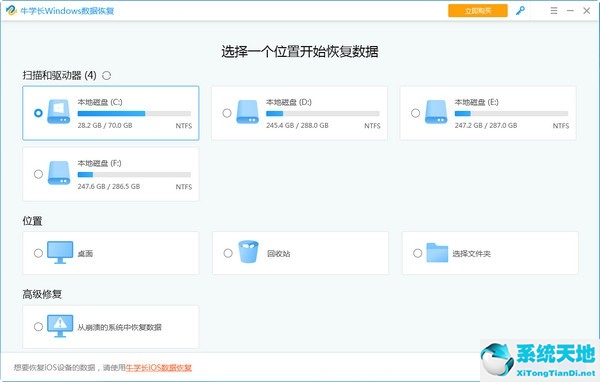Viewport: 600px width, 382px height.
Task: Click the 本地磁盘 (D:) label
Action: [289, 102]
